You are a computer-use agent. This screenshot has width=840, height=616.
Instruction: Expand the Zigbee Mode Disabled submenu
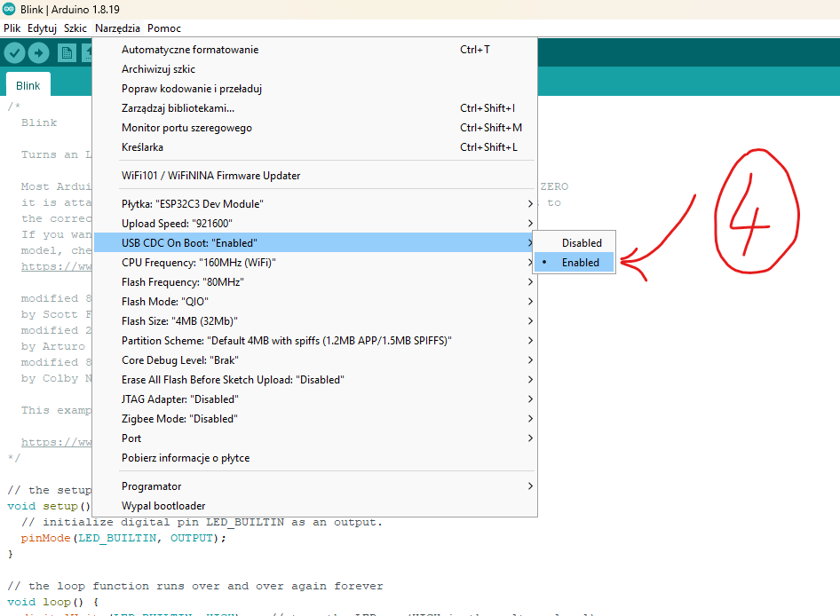click(x=315, y=419)
